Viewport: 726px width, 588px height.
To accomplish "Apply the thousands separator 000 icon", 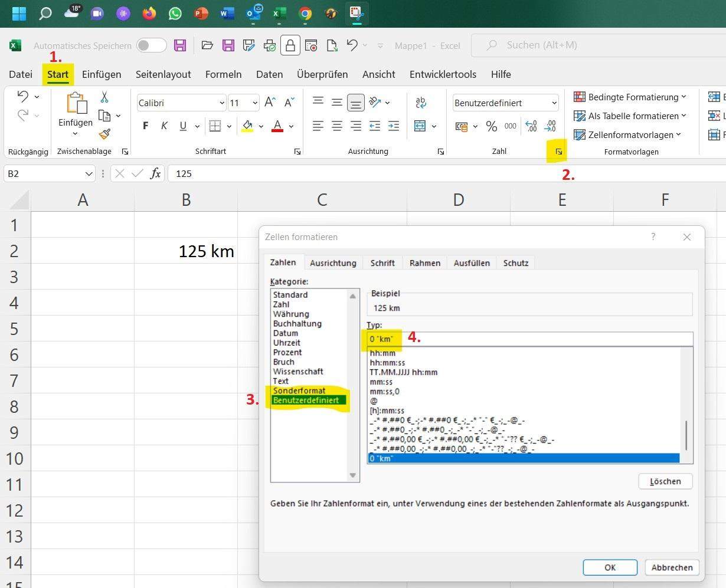I will [510, 126].
